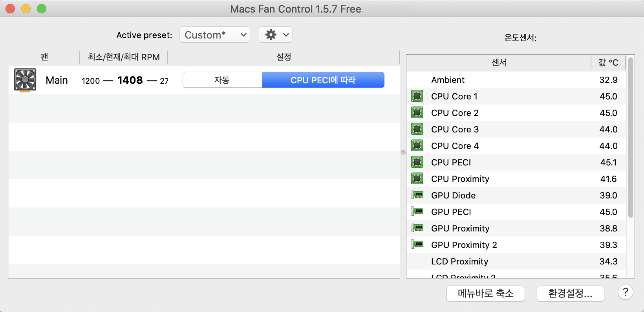The width and height of the screenshot is (644, 312).
Task: Click the 메뉴바로 축소 button
Action: (486, 293)
